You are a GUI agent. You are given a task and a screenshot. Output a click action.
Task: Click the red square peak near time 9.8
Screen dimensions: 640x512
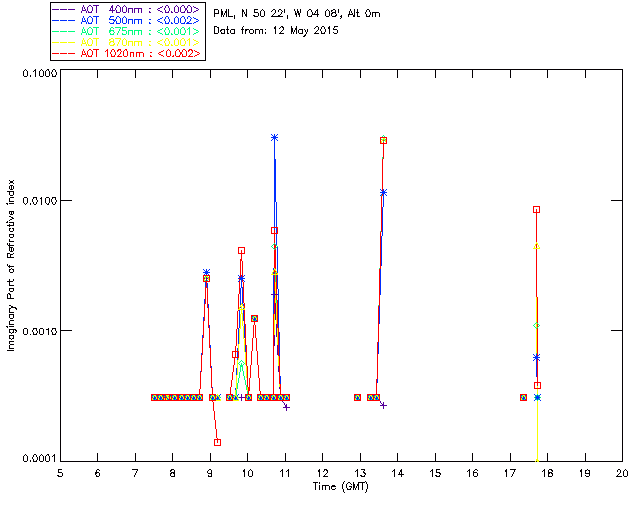242,251
